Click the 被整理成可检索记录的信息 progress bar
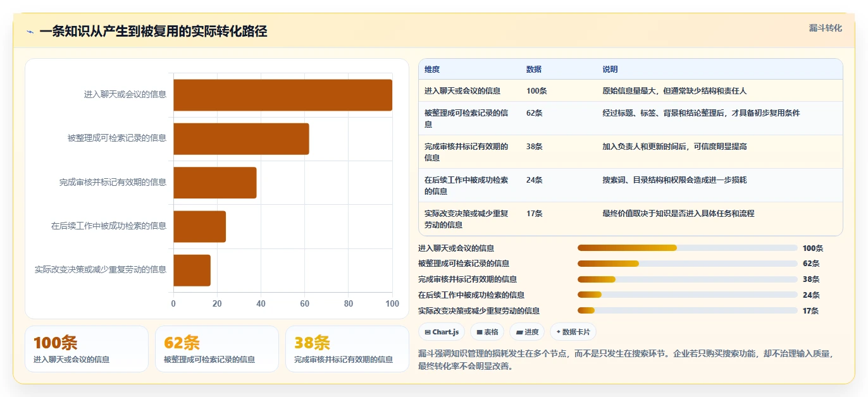The height and width of the screenshot is (397, 868). pos(688,264)
